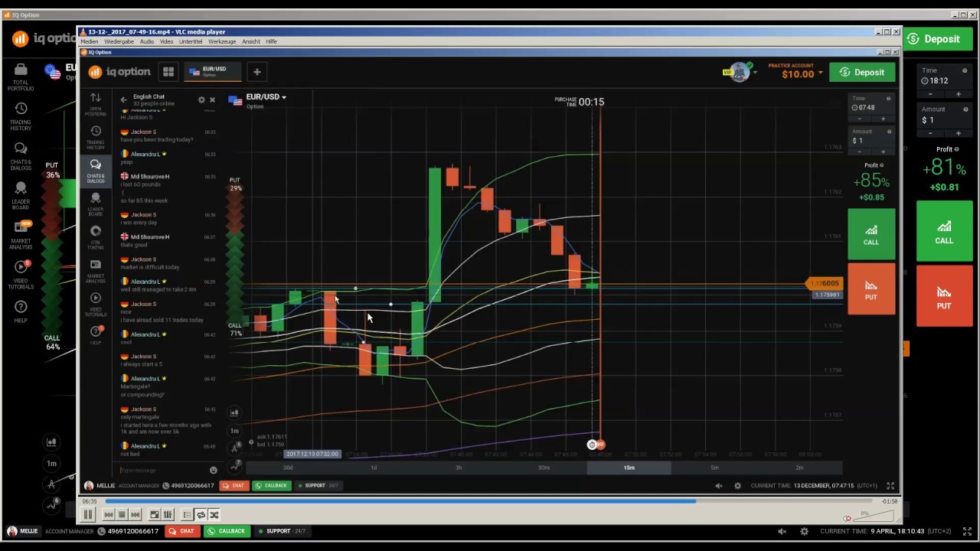Viewport: 980px width, 551px height.
Task: Open Video Tutorials icon in the video sidebar
Action: click(96, 305)
